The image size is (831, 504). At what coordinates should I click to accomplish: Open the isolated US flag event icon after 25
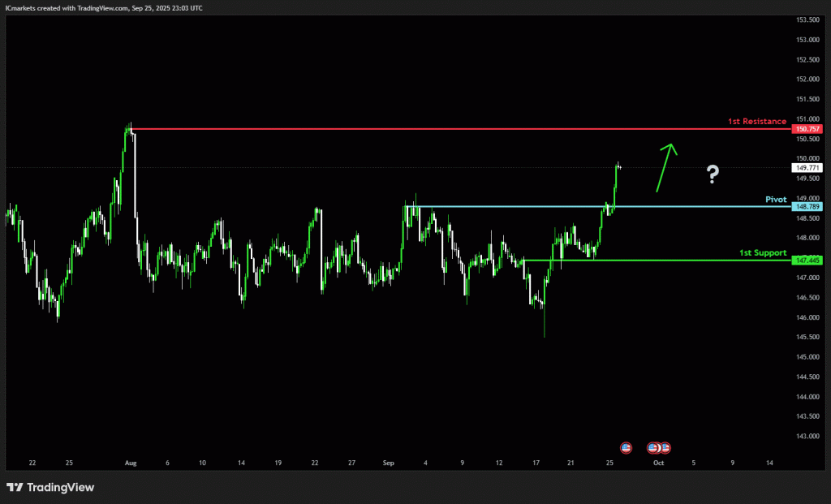(x=626, y=448)
